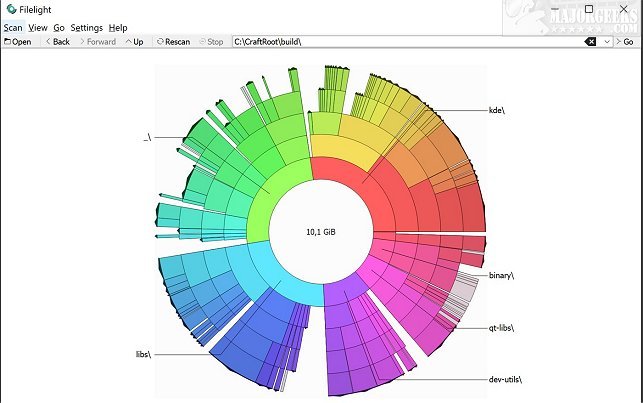Click the Filelight app icon in title bar

click(11, 9)
